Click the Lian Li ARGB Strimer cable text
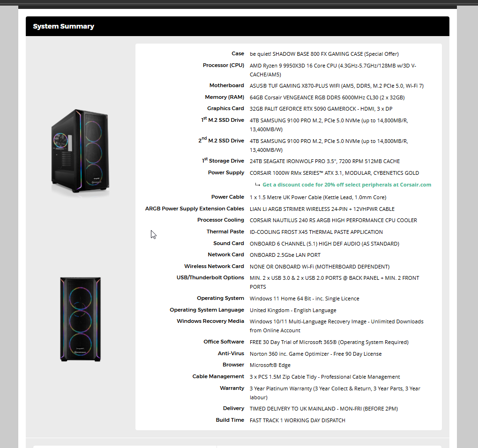478x448 pixels. [x=322, y=209]
